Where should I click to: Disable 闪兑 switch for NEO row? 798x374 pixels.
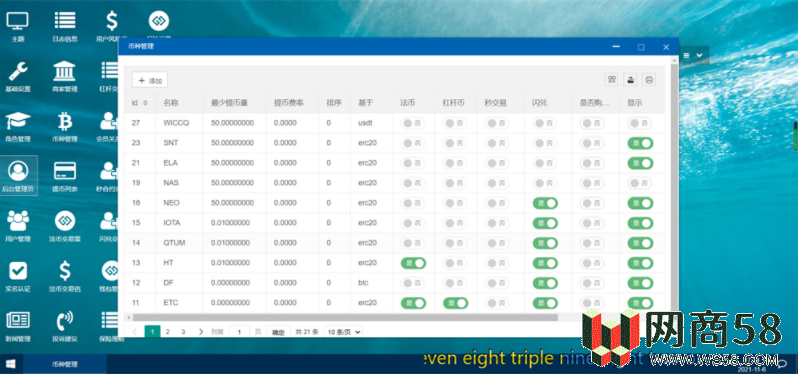545,203
